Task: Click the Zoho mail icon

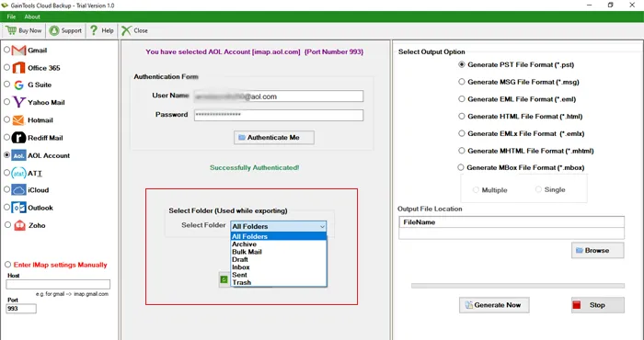Action: click(x=19, y=225)
